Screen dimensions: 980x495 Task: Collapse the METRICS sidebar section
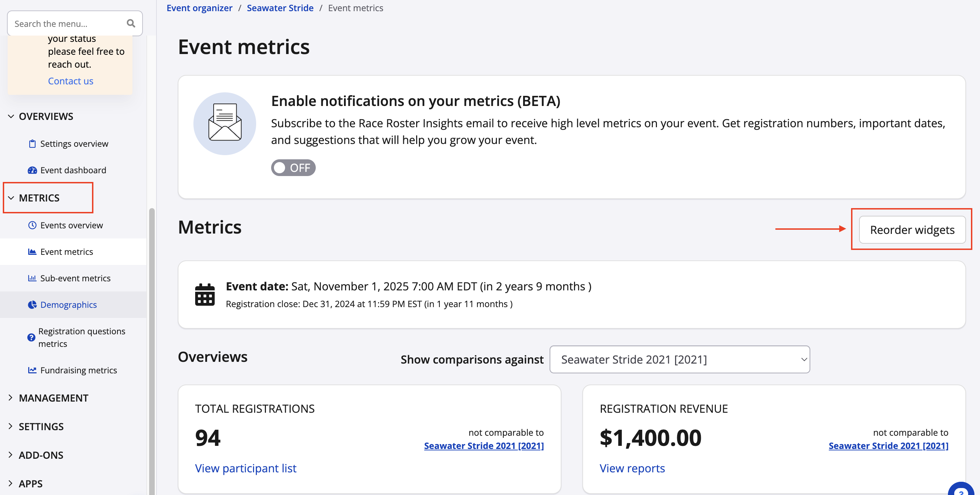39,198
